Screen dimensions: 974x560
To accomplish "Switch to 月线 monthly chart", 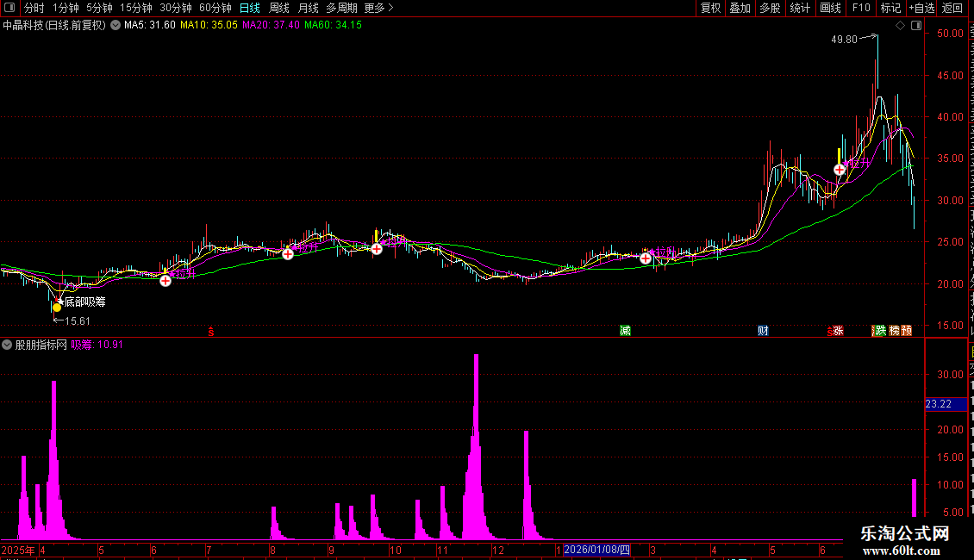I will (308, 8).
